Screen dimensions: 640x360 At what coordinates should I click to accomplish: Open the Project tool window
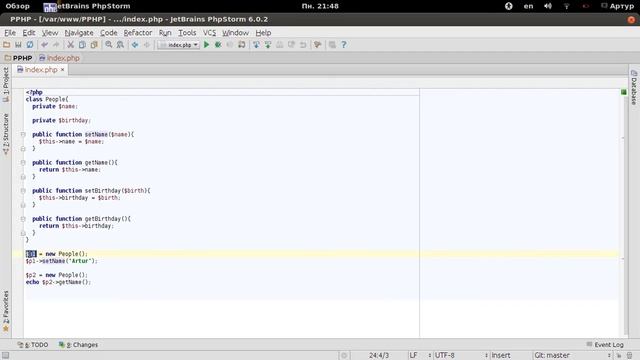pos(6,84)
